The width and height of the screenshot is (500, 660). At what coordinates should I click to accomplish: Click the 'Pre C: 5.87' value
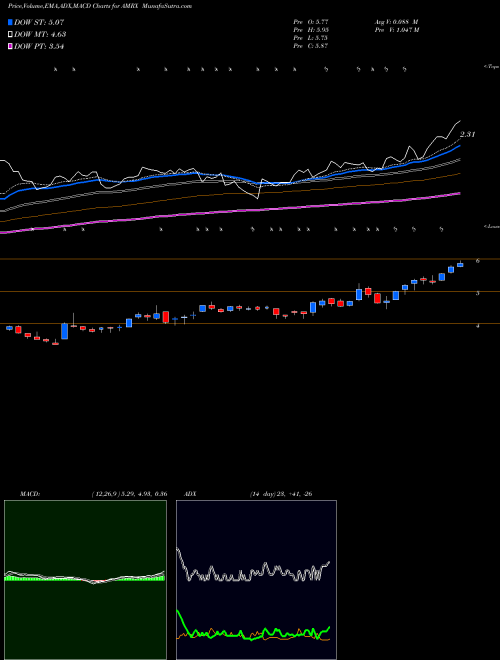(x=311, y=46)
